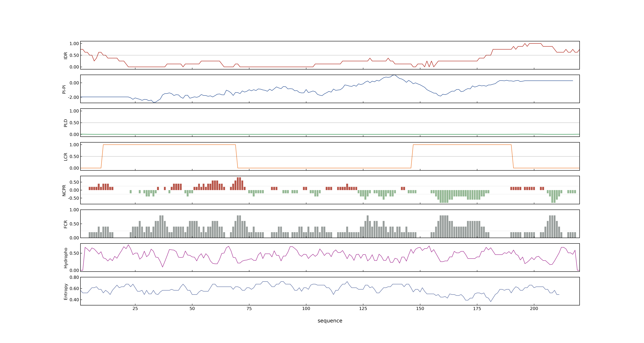Click x-axis tick label 125
Image resolution: width=644 pixels, height=343 pixels.
pyautogui.click(x=363, y=308)
